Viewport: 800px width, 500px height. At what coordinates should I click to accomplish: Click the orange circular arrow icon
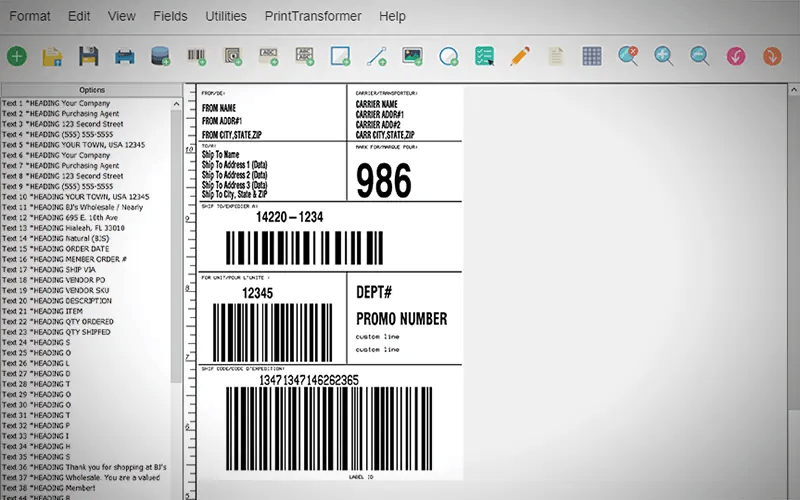772,56
